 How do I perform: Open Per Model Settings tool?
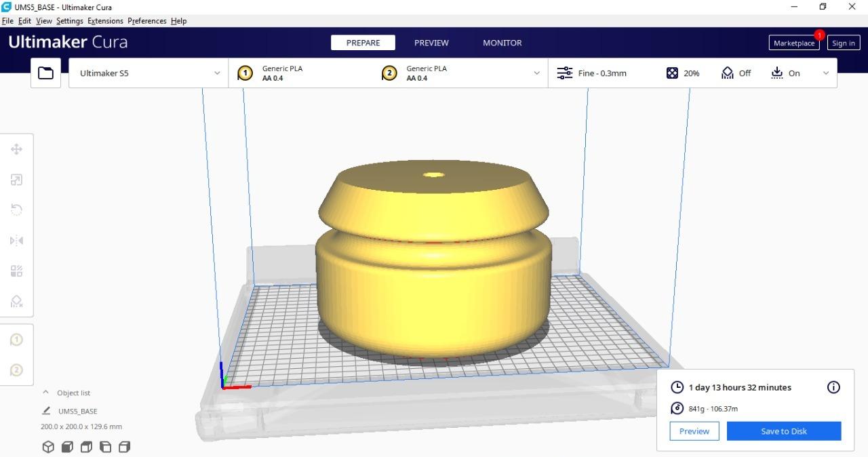(17, 271)
